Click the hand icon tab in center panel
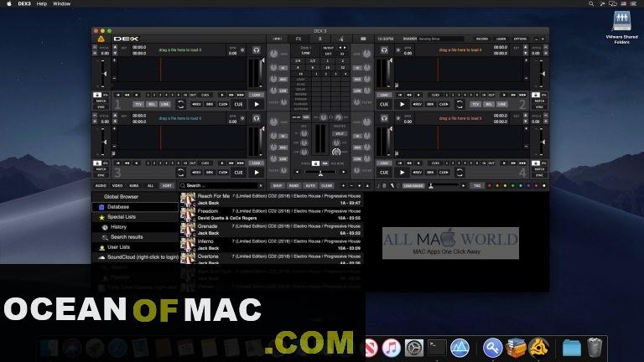Viewport: 644px width, 362px height. click(341, 39)
